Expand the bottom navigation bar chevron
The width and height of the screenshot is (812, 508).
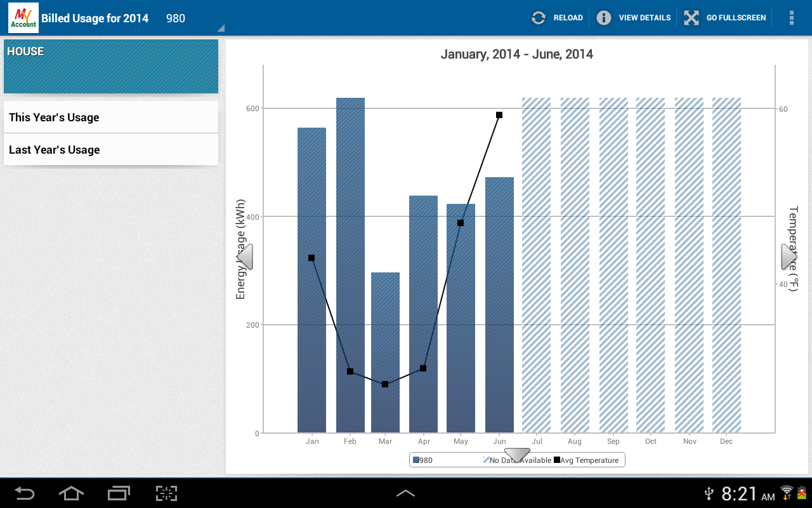point(406,493)
